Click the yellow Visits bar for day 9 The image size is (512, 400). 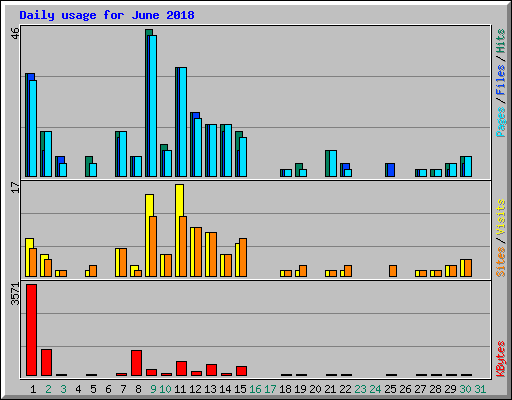[149, 235]
